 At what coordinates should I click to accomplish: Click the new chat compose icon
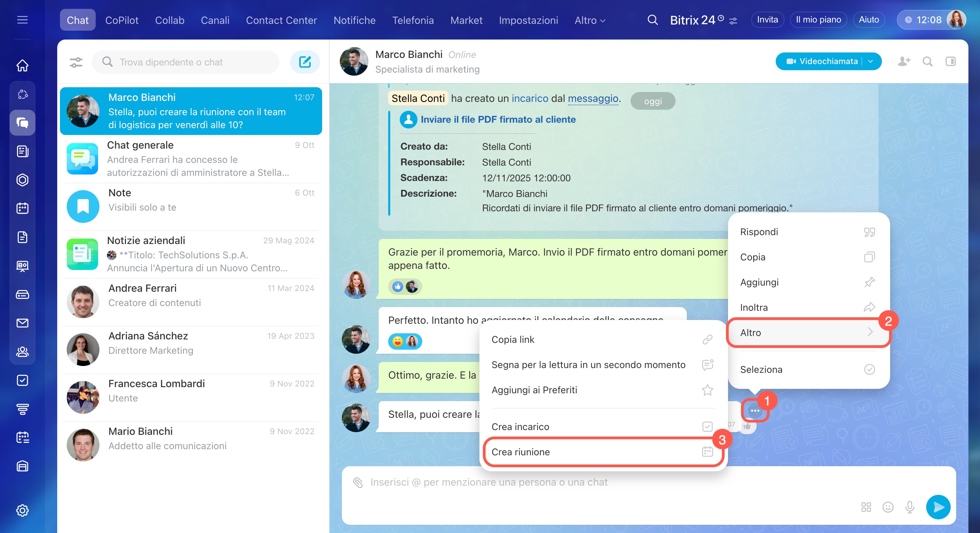coord(305,62)
